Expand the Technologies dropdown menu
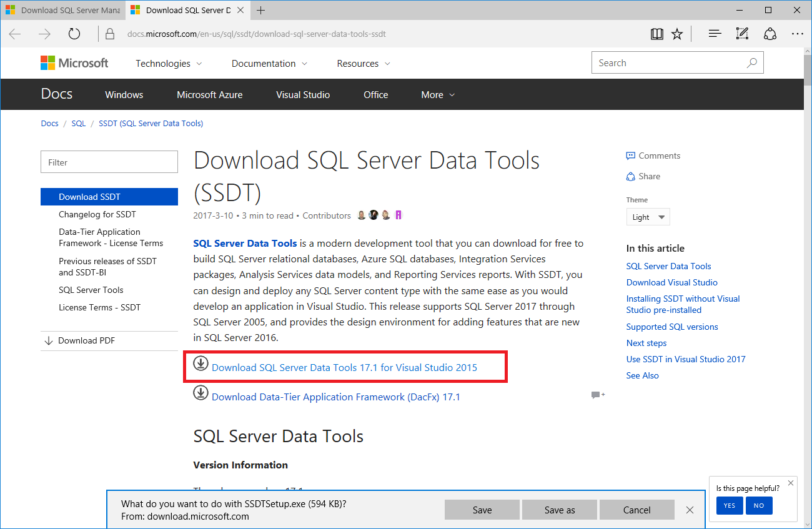Viewport: 812px width, 529px height. (169, 63)
